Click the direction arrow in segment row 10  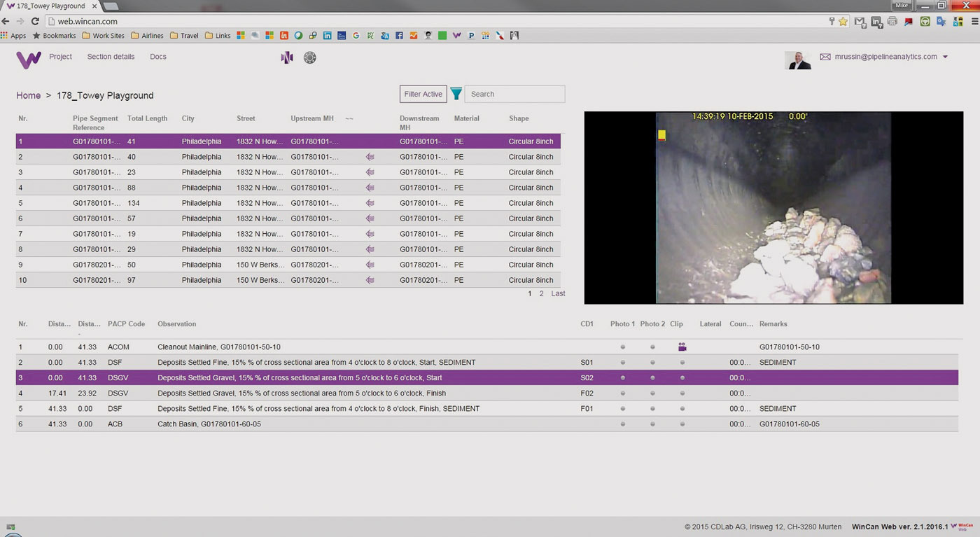point(370,280)
